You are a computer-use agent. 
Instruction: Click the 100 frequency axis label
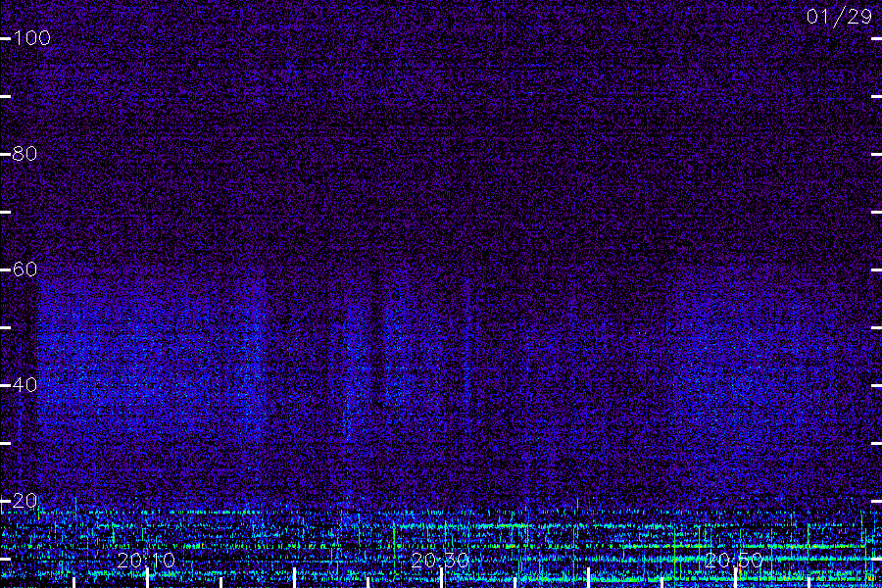coord(31,38)
